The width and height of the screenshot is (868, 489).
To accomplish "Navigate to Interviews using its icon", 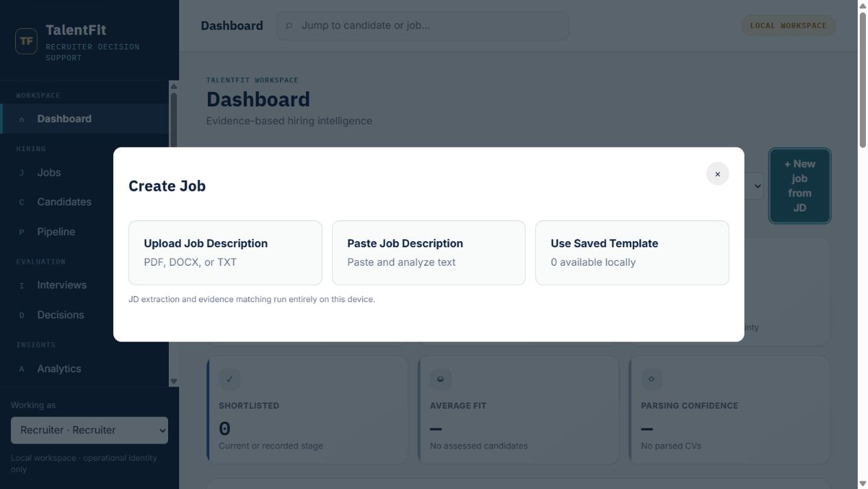I will (x=21, y=285).
